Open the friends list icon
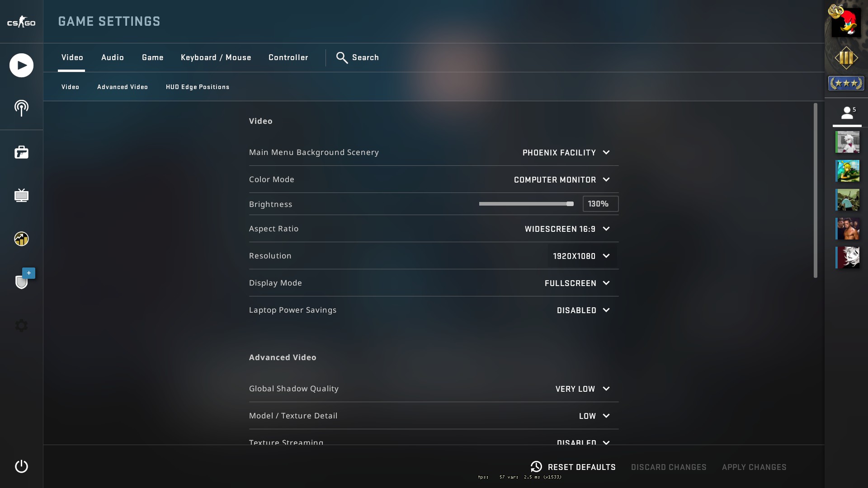Viewport: 868px width, 488px height. 847,113
